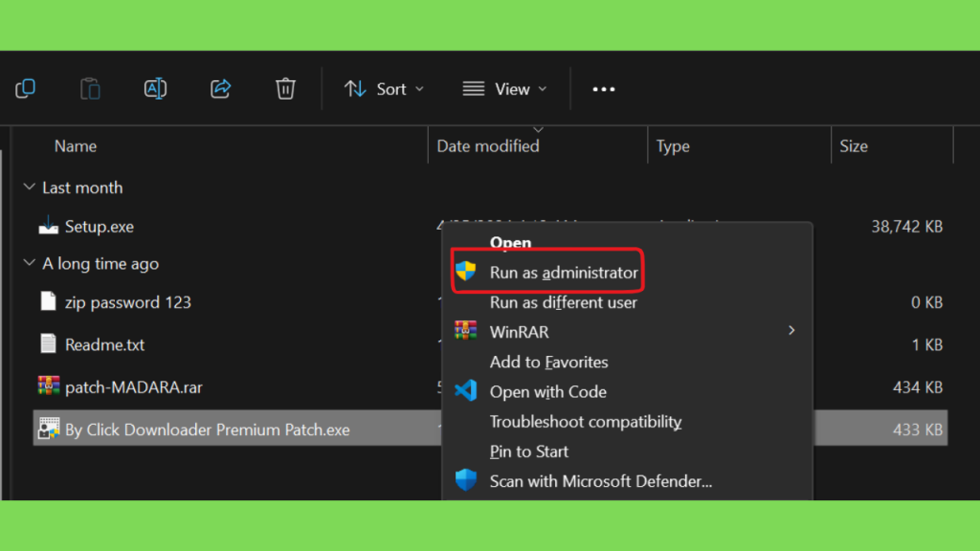Screen dimensions: 980x551
Task: Click the patch-MADARA.rar archive icon
Action: tap(48, 386)
